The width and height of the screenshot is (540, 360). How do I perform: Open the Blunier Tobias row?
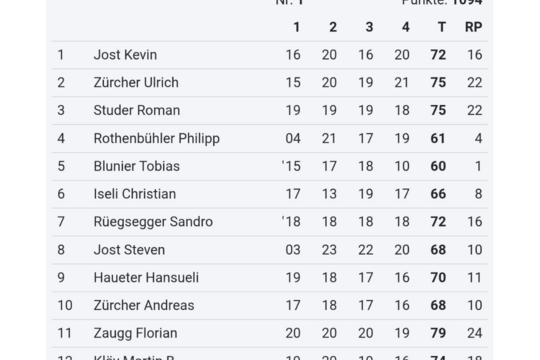(x=270, y=166)
